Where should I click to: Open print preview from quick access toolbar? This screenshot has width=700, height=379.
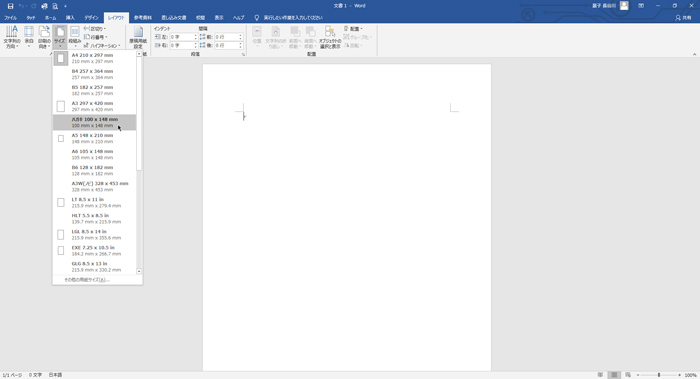point(55,6)
